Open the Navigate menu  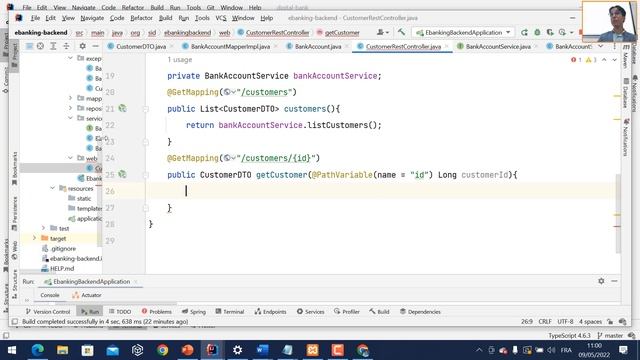92,18
